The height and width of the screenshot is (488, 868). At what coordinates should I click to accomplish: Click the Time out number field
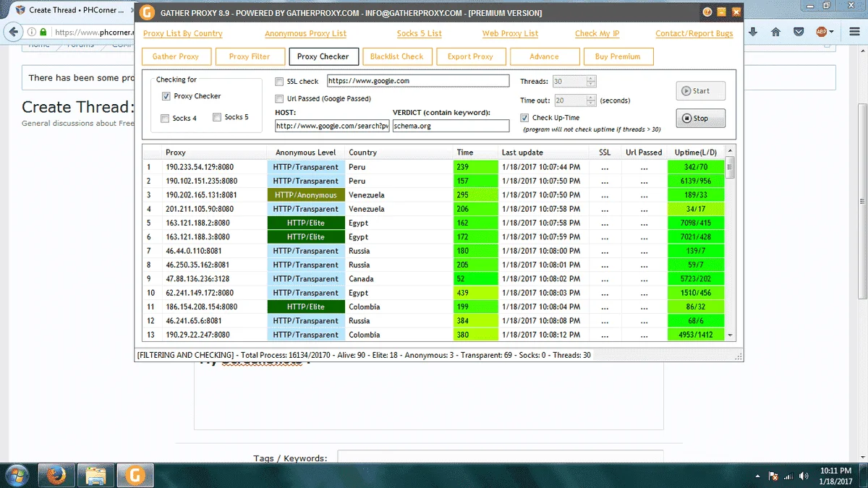pos(569,100)
